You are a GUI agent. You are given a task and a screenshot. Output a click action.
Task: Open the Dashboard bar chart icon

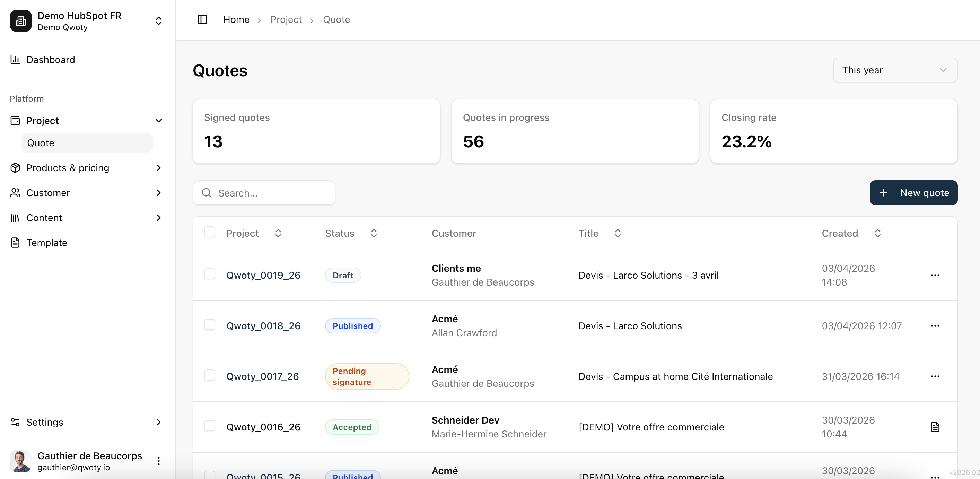(x=15, y=60)
